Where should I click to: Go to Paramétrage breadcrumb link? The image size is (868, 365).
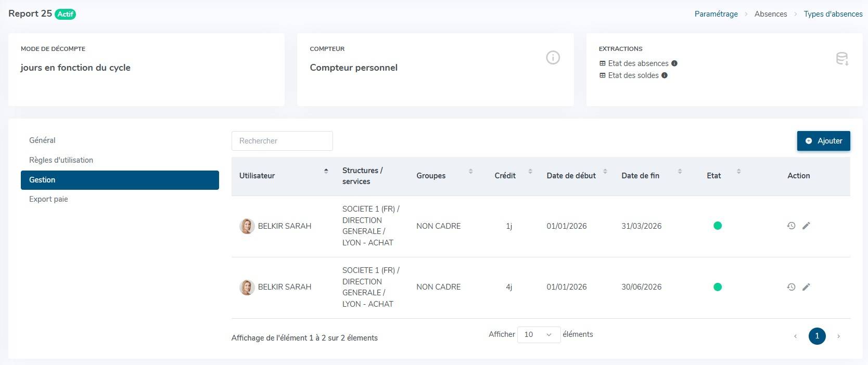coord(716,14)
